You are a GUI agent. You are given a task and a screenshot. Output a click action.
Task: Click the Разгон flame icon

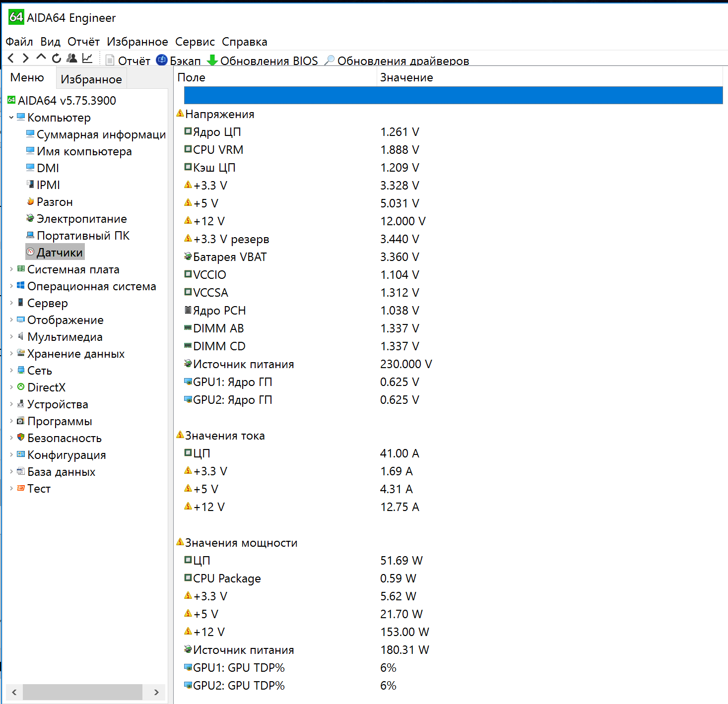tap(31, 201)
